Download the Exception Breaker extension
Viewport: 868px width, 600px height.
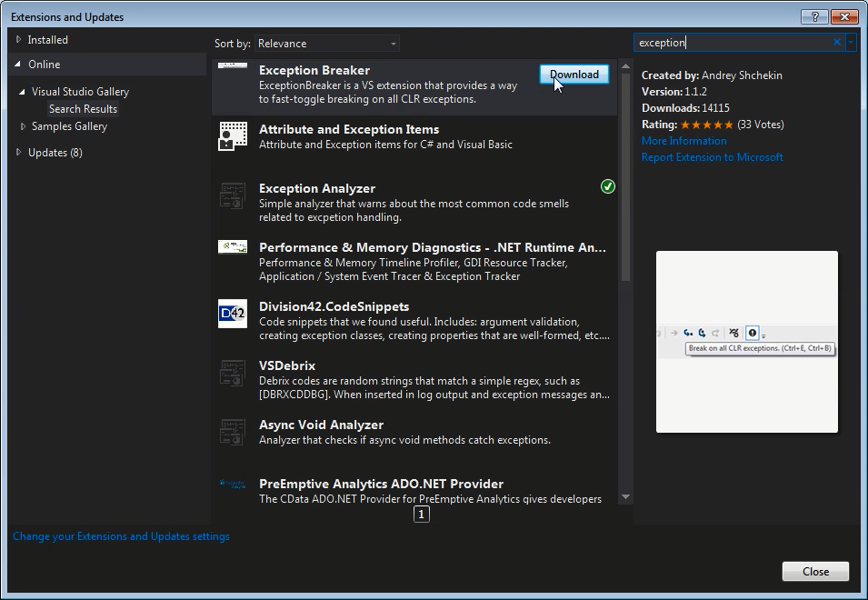[x=574, y=75]
